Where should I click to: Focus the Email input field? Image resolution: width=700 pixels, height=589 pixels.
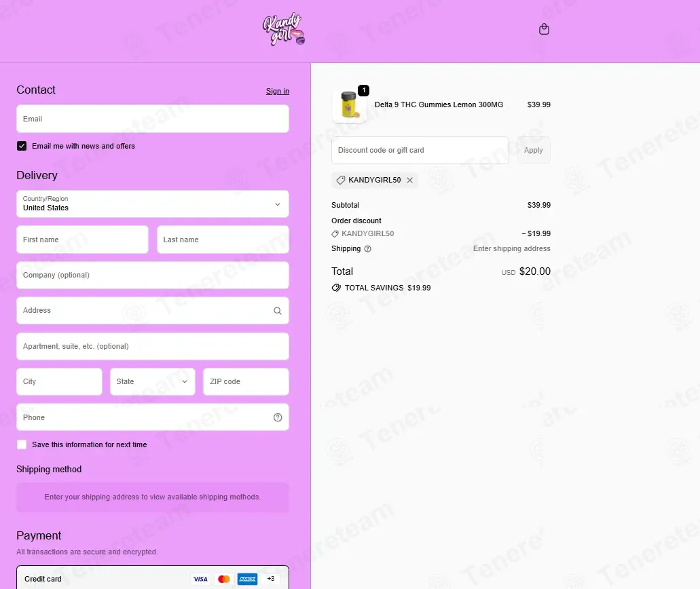tap(153, 119)
